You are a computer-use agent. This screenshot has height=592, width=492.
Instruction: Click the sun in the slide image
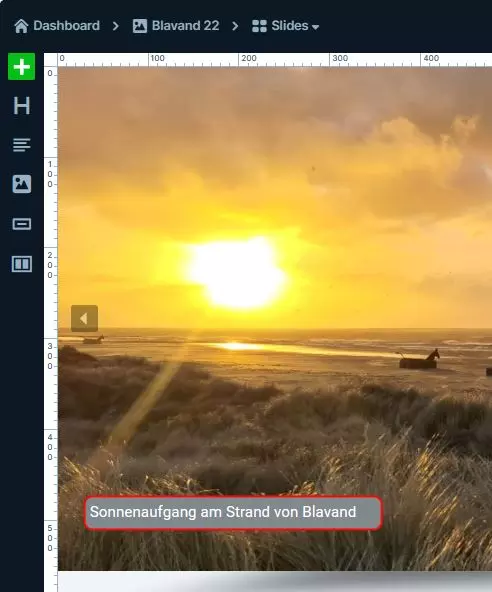237,273
